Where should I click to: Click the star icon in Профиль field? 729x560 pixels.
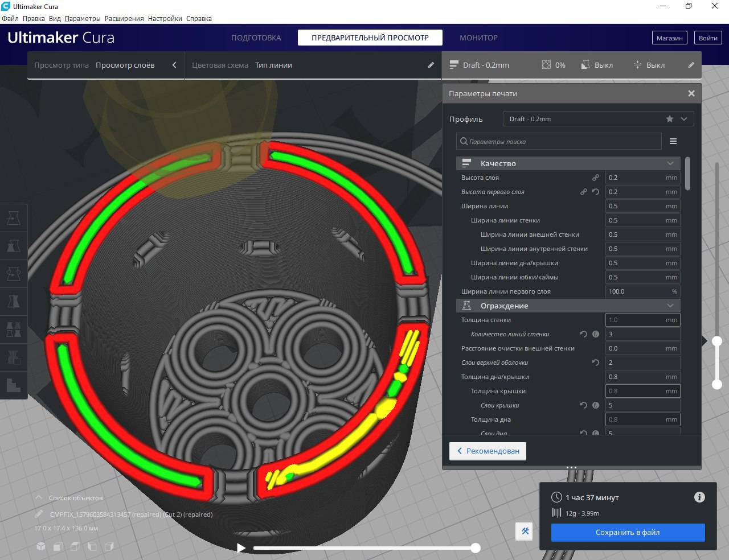pos(670,119)
